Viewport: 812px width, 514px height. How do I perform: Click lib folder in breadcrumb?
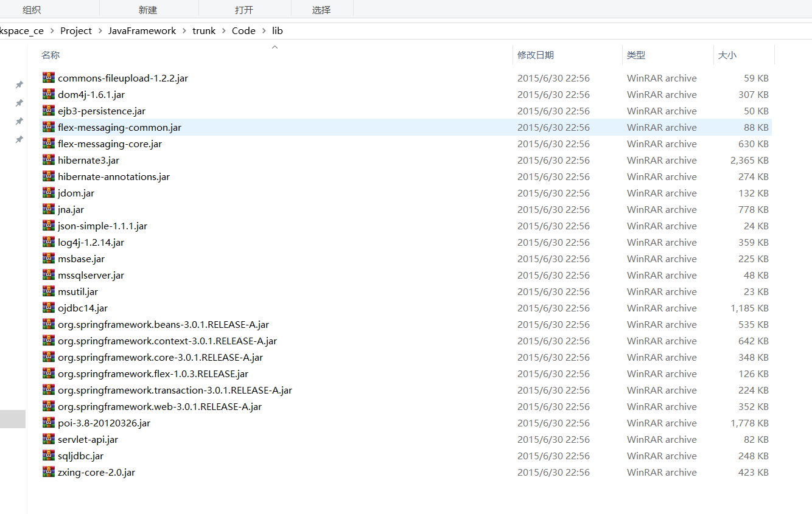point(278,31)
